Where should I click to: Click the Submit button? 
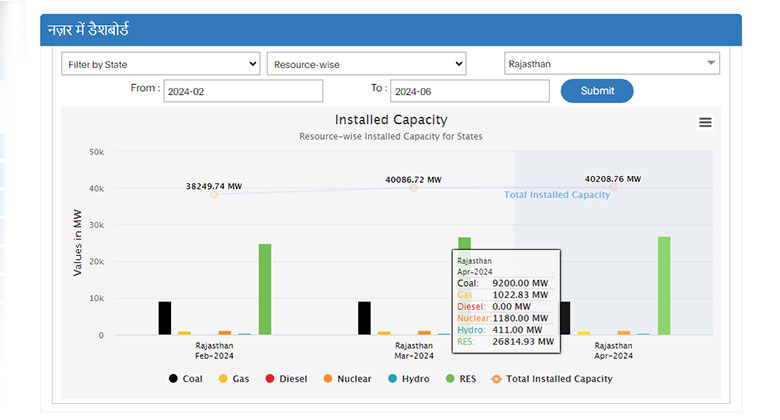(597, 91)
